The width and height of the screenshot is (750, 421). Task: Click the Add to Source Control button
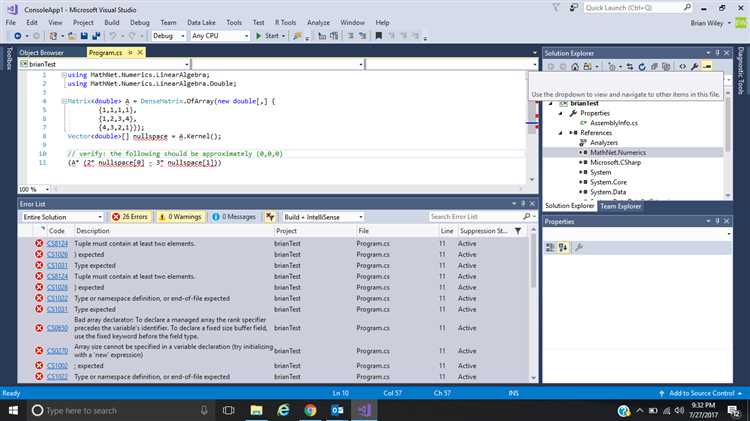(x=701, y=393)
